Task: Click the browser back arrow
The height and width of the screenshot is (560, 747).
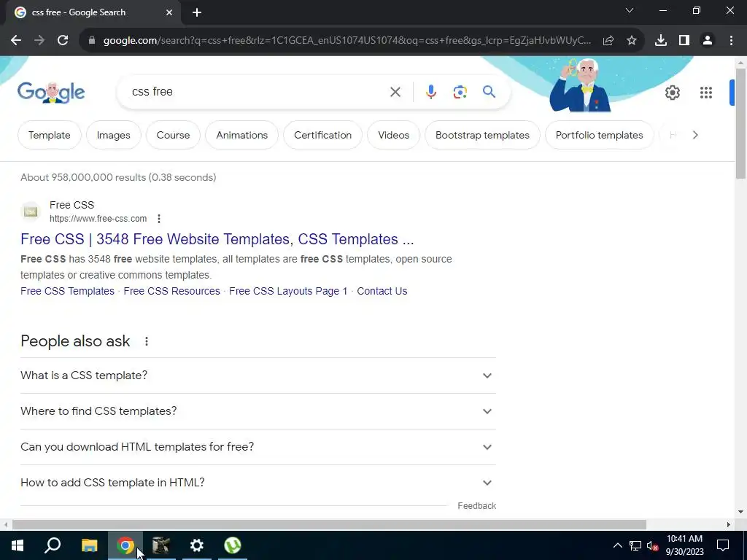Action: 16,41
